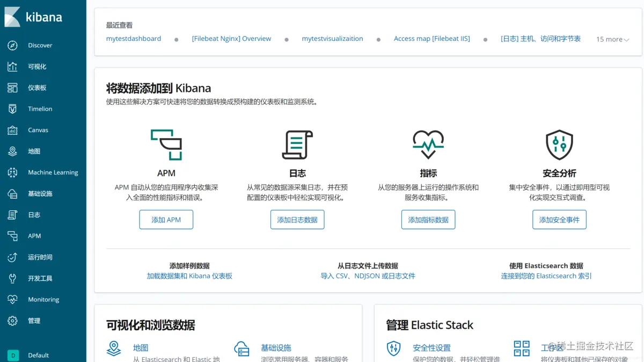Select the 可视化 chart icon
The width and height of the screenshot is (644, 362).
(12, 67)
